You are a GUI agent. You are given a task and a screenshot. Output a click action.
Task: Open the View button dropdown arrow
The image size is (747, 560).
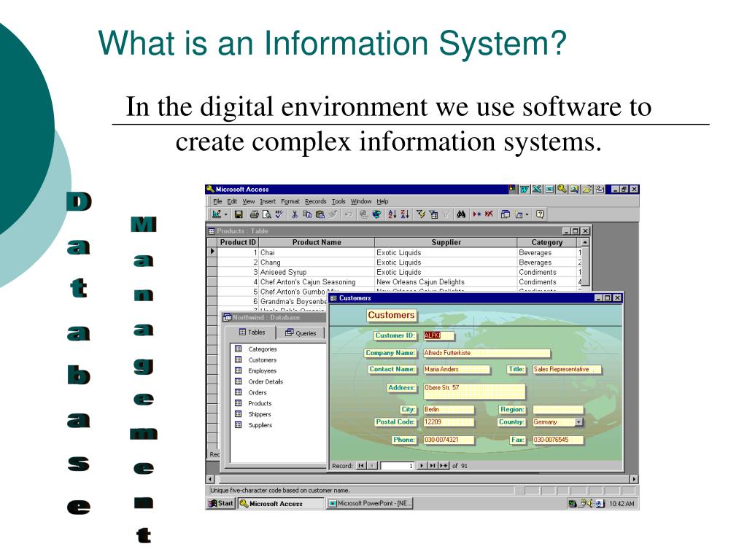pos(226,215)
